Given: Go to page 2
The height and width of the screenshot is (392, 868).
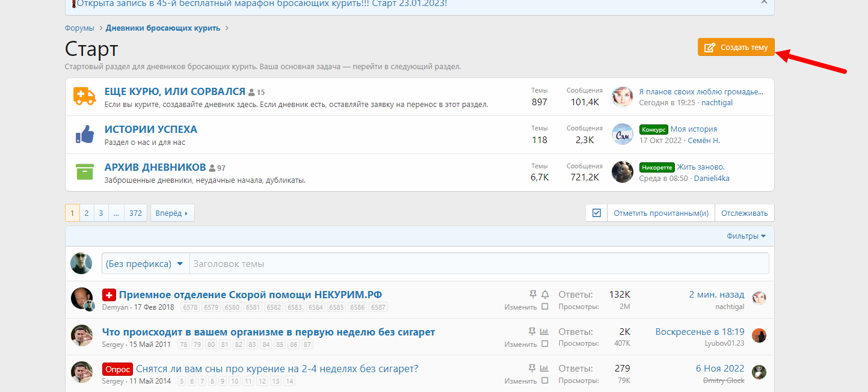Looking at the screenshot, I should [x=87, y=213].
